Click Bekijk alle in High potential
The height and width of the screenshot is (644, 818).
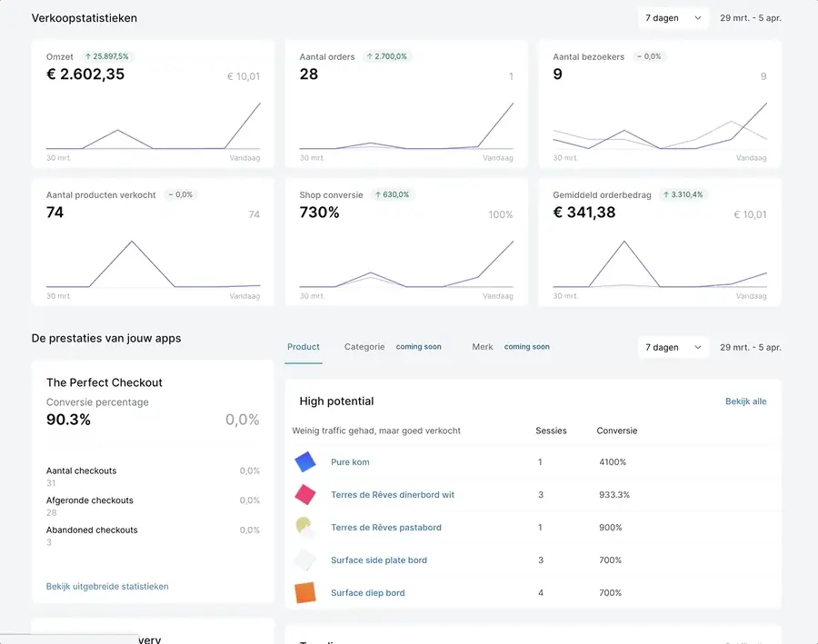coord(745,401)
